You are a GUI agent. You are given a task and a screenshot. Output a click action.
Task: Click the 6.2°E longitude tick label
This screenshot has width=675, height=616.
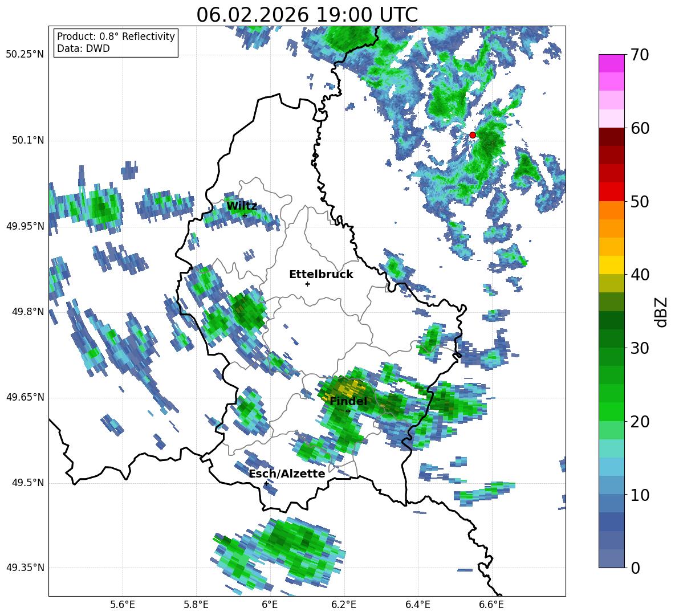click(344, 605)
